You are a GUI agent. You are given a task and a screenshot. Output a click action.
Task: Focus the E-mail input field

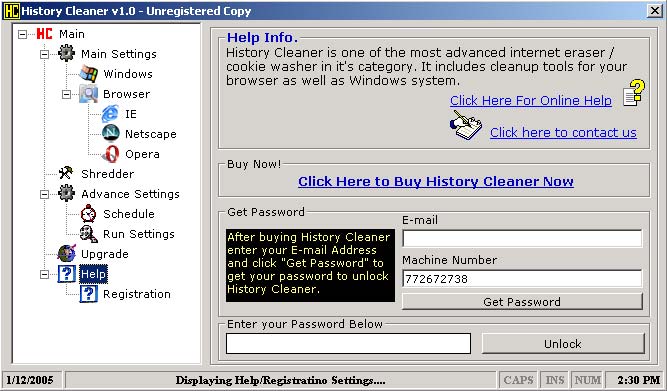click(522, 238)
